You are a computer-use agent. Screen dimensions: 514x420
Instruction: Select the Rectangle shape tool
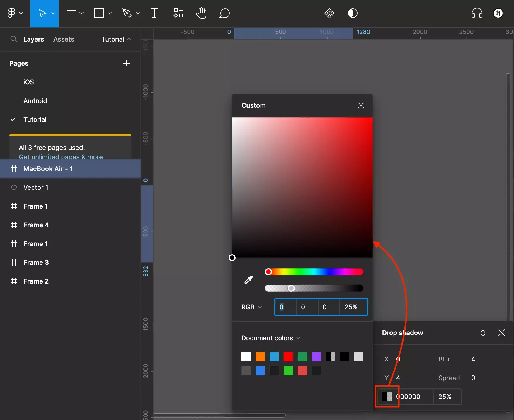(x=99, y=13)
